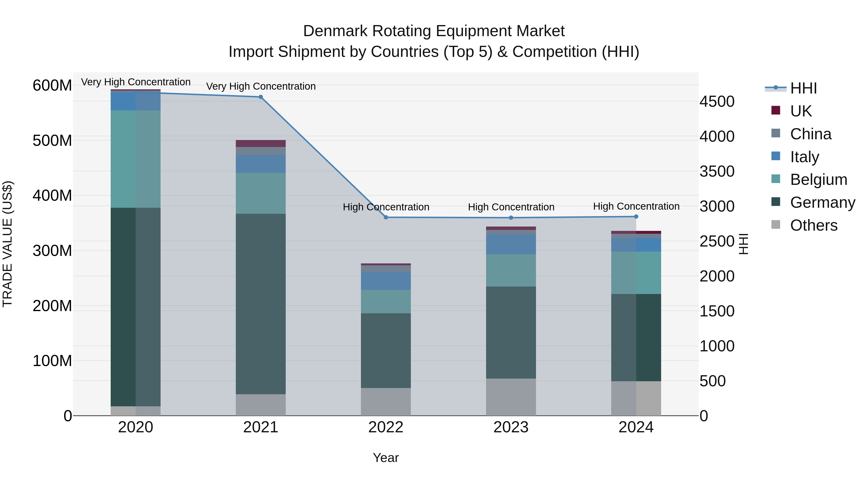The height and width of the screenshot is (488, 868).
Task: Select the 2021 HHI data point
Action: 260,97
